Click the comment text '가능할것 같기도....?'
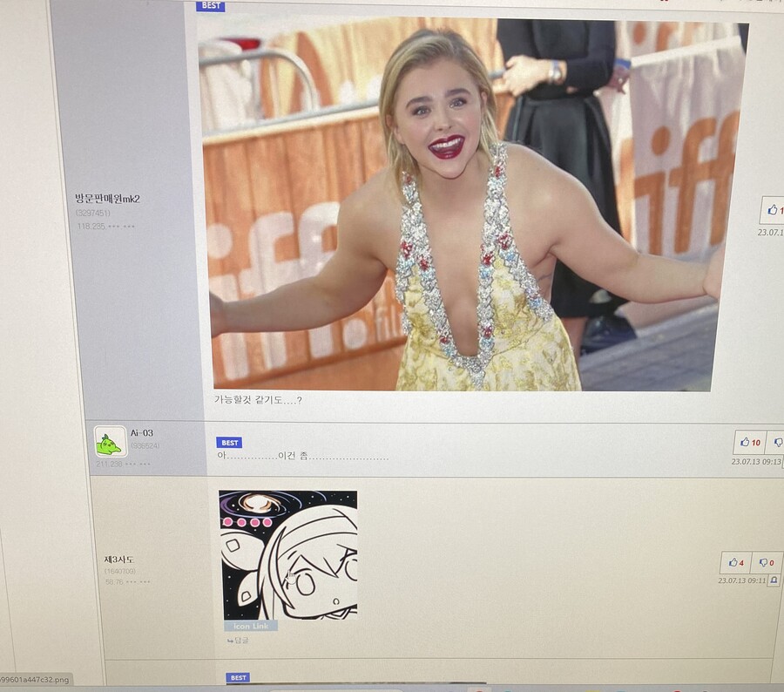The height and width of the screenshot is (692, 784). pos(258,400)
